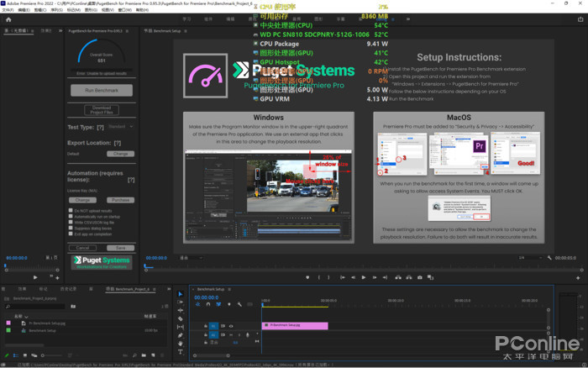Open 窗口(W) Window menu
588x368 pixels.
point(124,10)
